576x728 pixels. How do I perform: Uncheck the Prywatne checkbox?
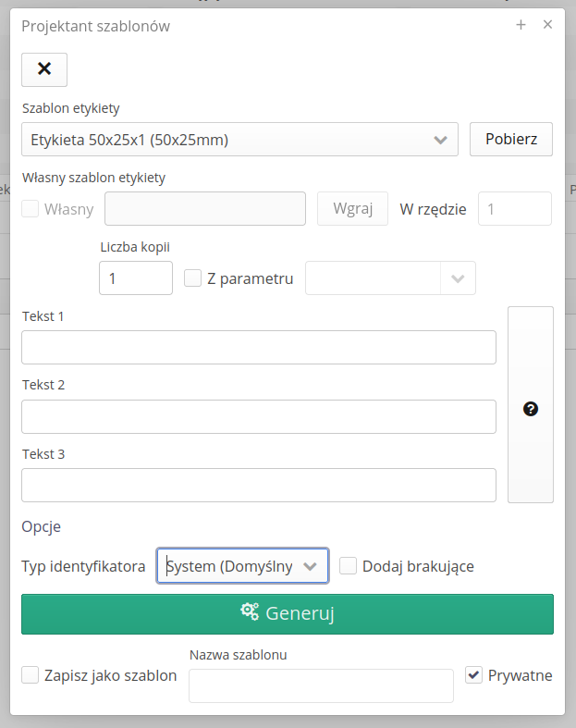[473, 675]
